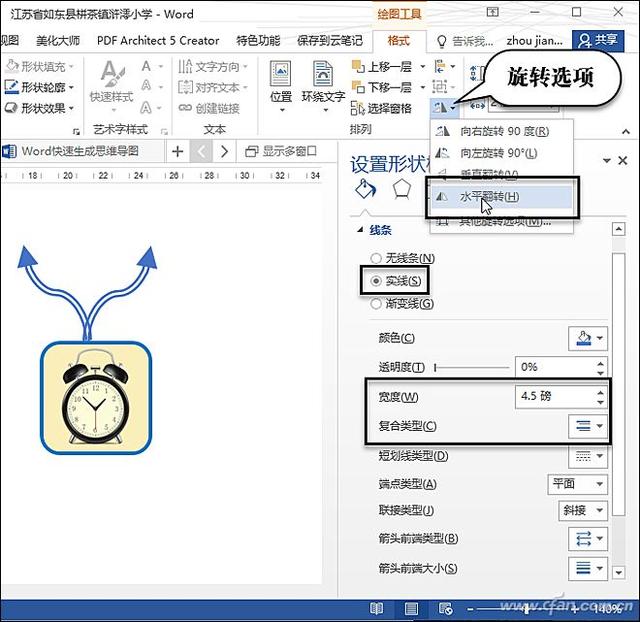Screen dimensions: 640x622
Task: Open 快速样式 WordArt quick styles
Action: tap(110, 80)
